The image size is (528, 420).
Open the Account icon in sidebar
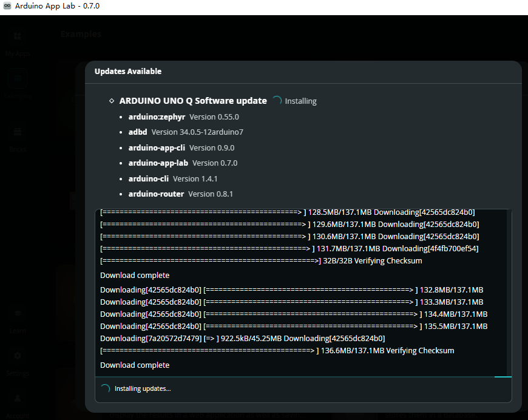(x=18, y=398)
